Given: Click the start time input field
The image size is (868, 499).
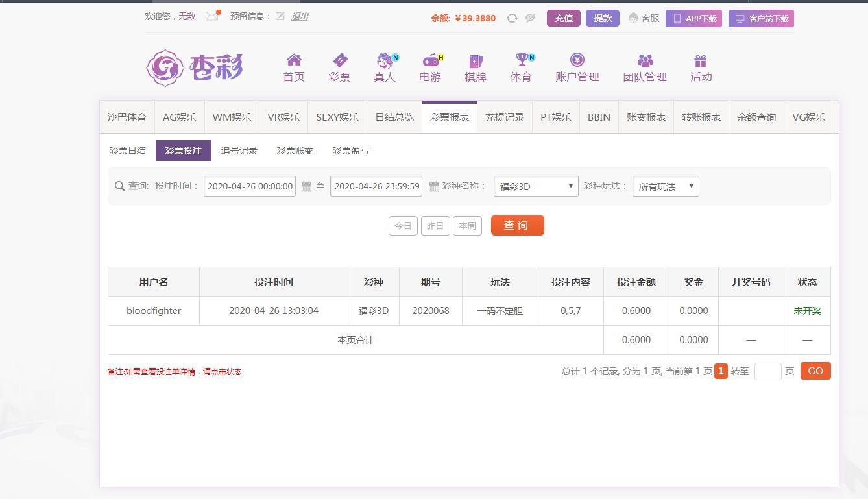Looking at the screenshot, I should 250,186.
